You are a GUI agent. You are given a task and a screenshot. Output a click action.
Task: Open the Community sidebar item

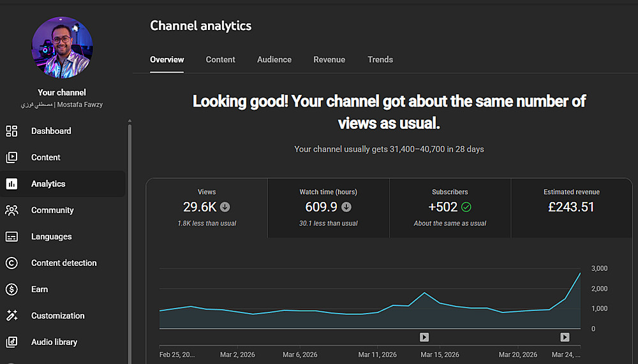click(63, 210)
